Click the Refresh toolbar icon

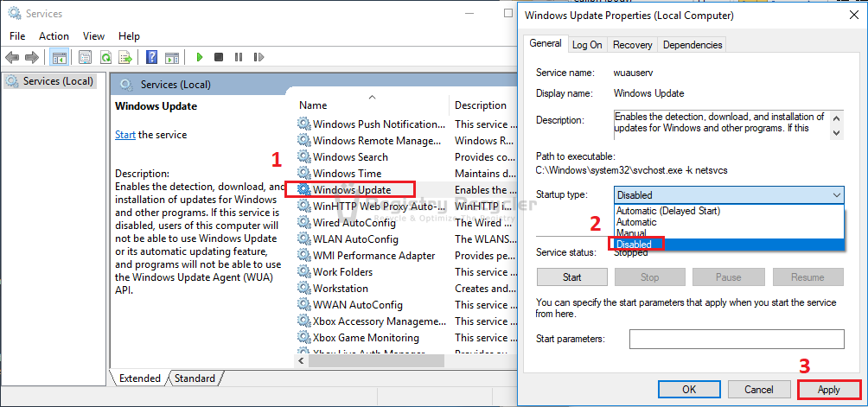coord(105,57)
